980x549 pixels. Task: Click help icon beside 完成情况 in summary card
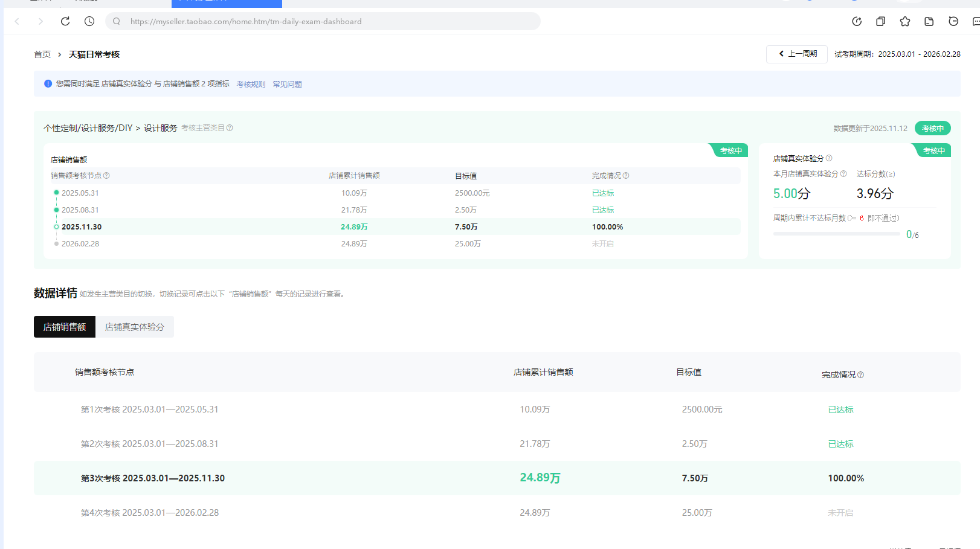click(x=626, y=176)
